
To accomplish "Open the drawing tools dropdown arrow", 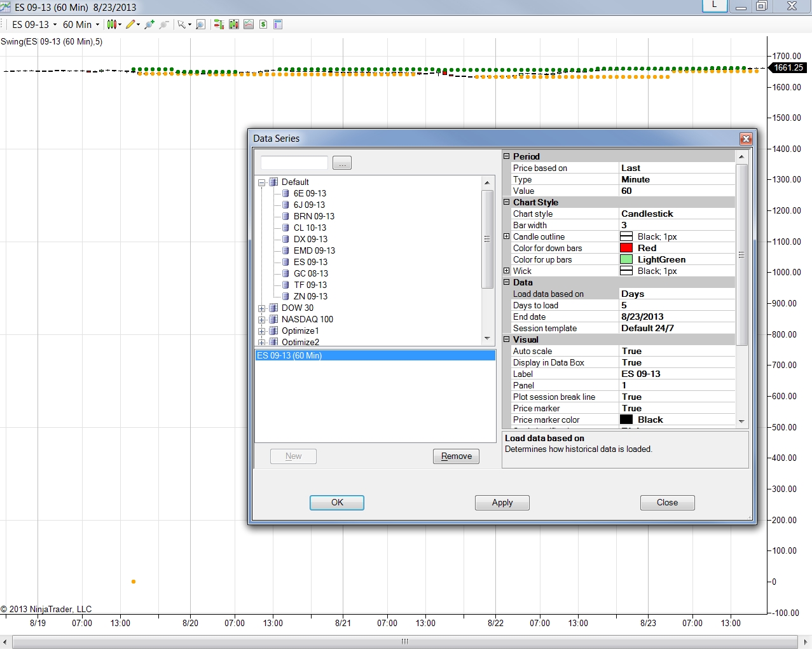I will [x=138, y=24].
